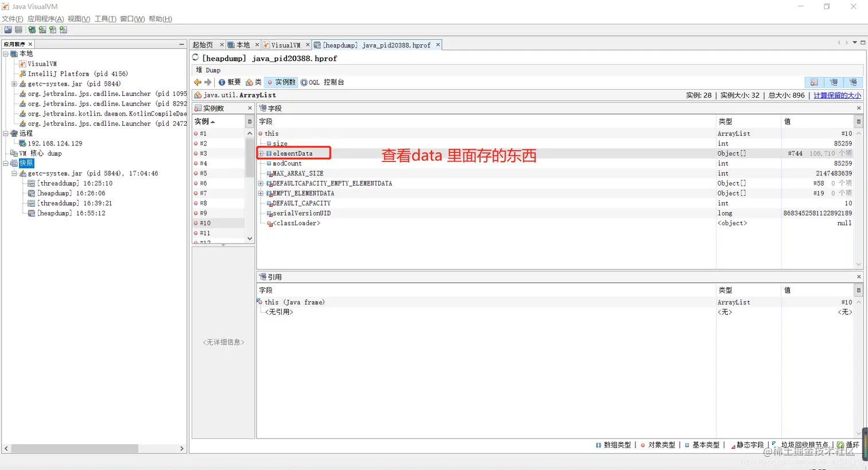Switch to 概要 summary view
The image size is (868, 470).
pos(230,82)
